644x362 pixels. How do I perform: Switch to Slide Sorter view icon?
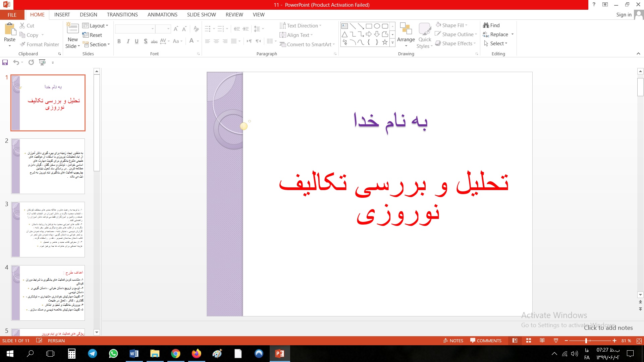click(529, 341)
